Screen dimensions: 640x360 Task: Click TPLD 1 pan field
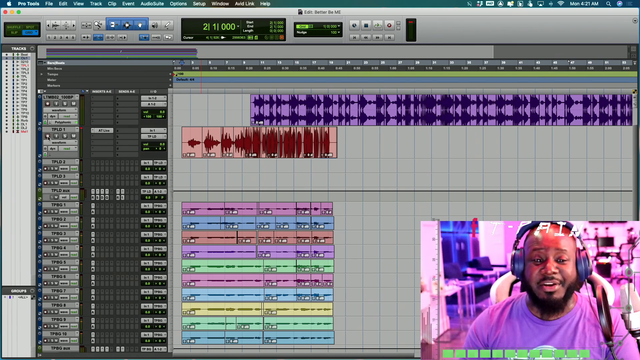(x=153, y=149)
